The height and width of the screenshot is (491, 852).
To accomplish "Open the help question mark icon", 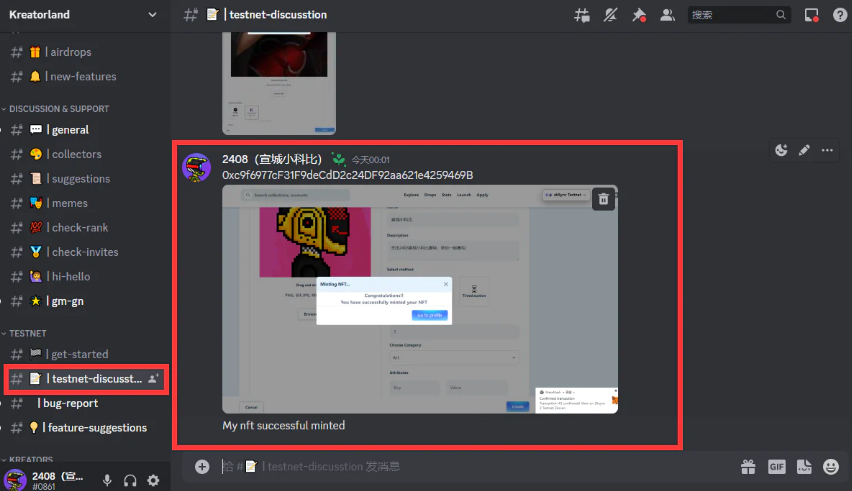I will pyautogui.click(x=840, y=15).
